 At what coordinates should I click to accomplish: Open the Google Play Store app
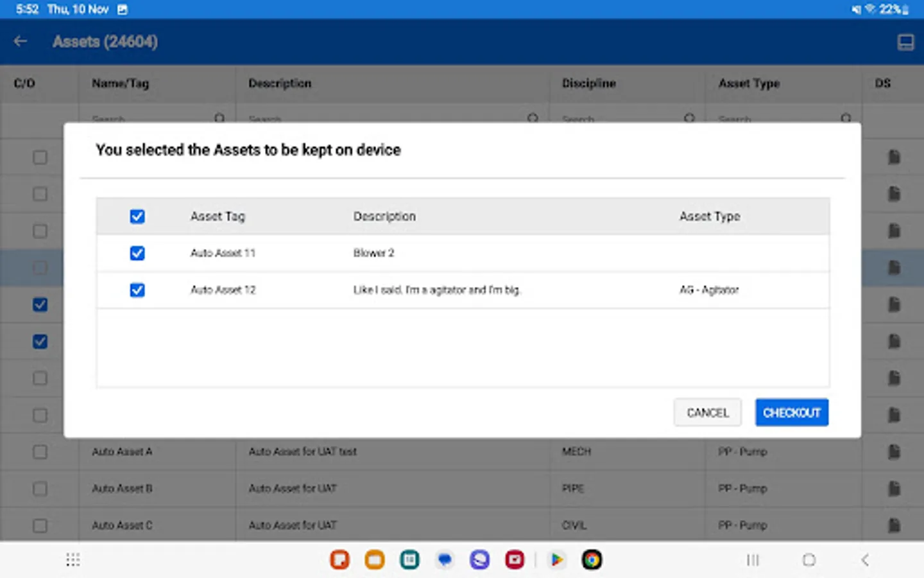tap(557, 560)
